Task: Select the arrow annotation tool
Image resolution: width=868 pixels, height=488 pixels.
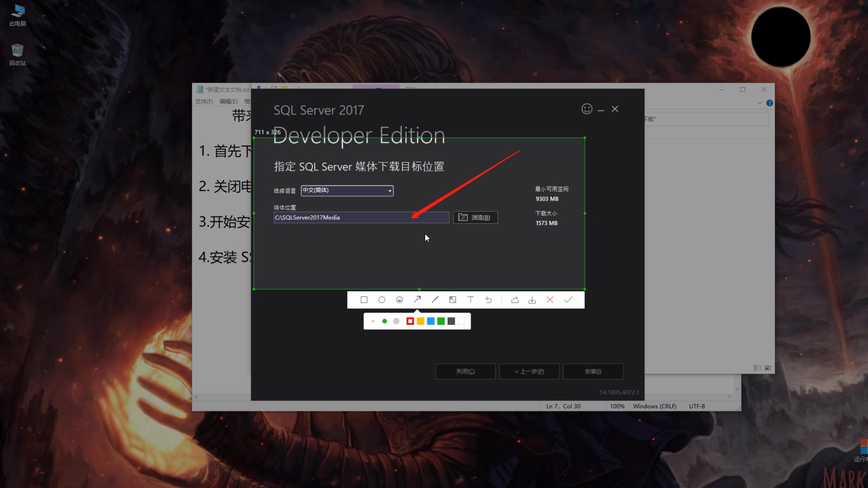Action: (417, 300)
